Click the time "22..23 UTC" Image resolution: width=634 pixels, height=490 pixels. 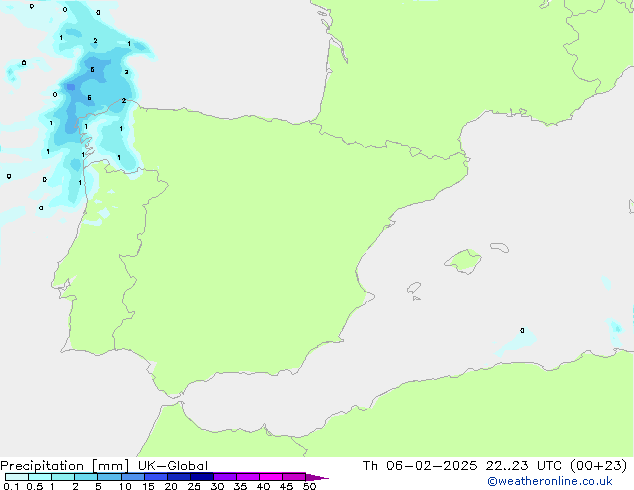[x=524, y=466]
